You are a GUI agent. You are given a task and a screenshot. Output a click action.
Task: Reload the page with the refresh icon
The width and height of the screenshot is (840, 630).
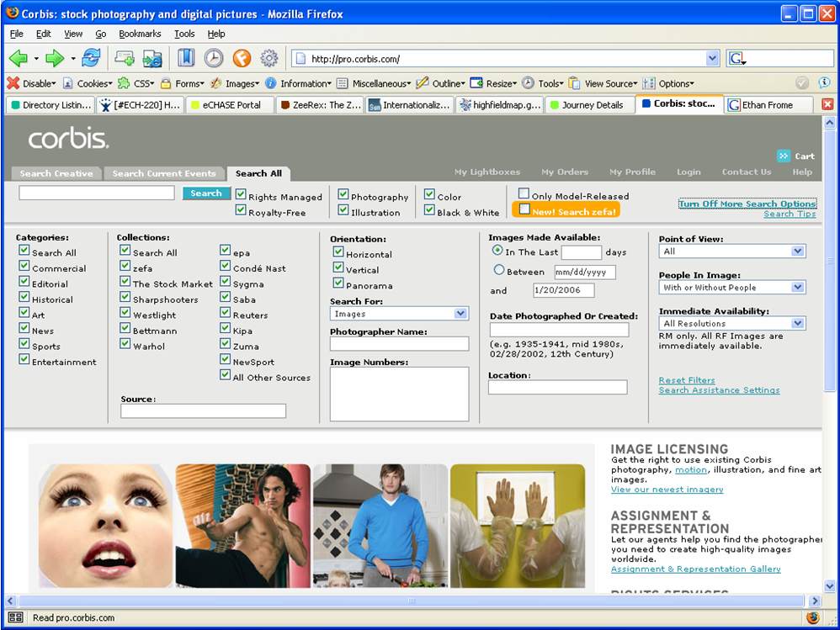pos(91,58)
